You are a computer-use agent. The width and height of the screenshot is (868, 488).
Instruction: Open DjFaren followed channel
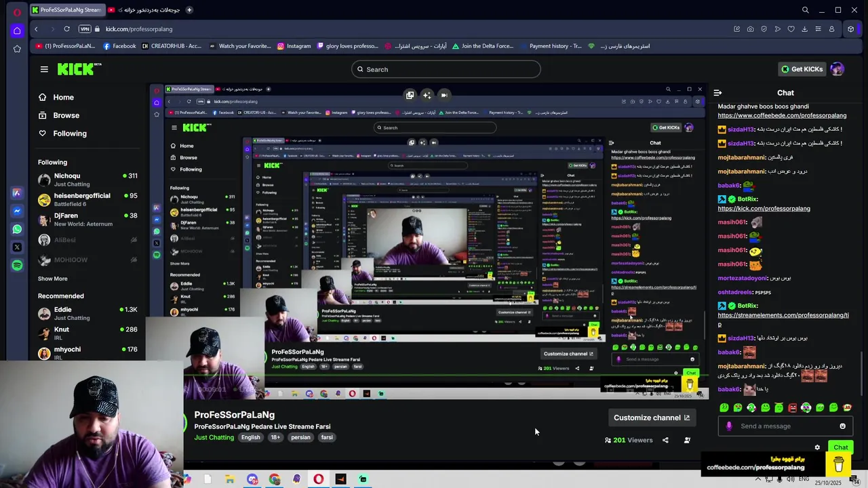coord(87,219)
